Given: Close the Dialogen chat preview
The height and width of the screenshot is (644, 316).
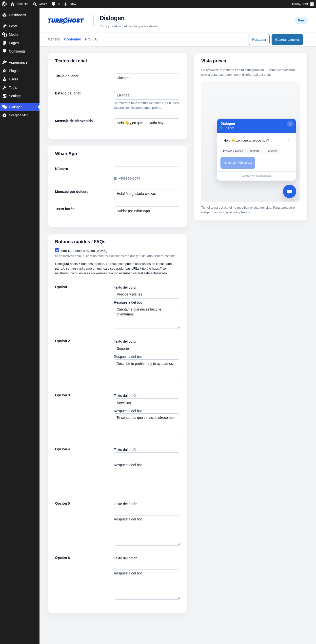Looking at the screenshot, I should tap(290, 124).
